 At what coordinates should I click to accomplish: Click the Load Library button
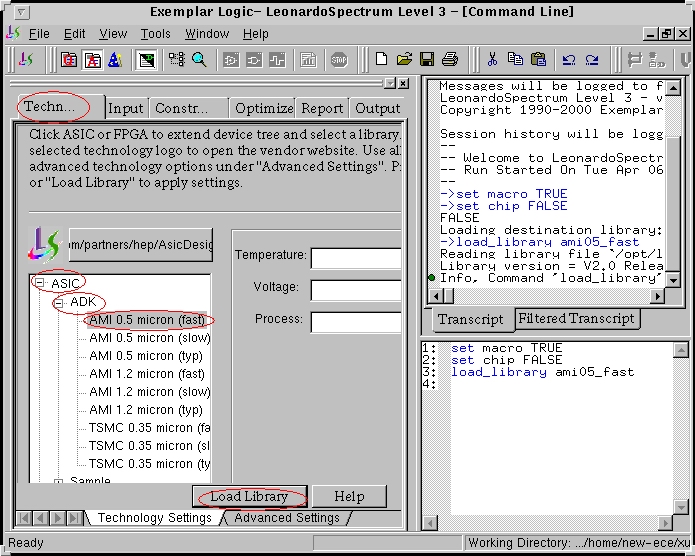[x=250, y=496]
